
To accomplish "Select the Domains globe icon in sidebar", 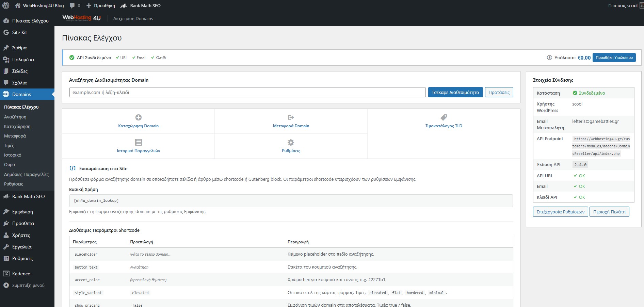I will [x=6, y=94].
